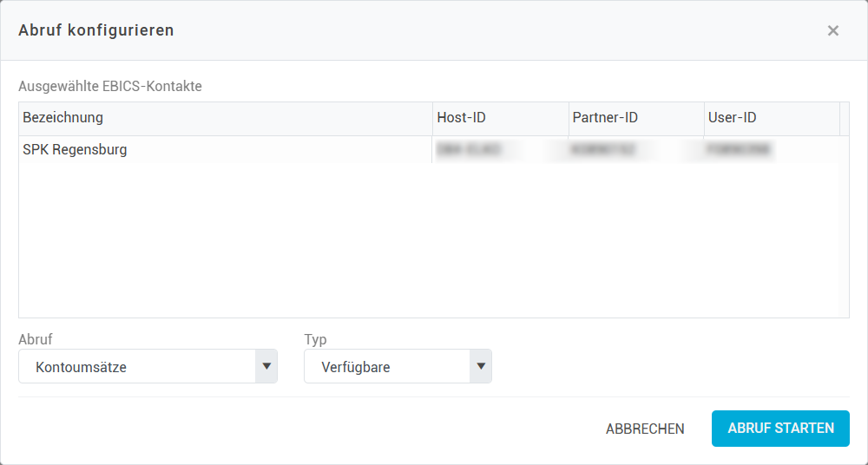The image size is (868, 465).
Task: Expand the Abruf dropdown arrow
Action: (266, 366)
